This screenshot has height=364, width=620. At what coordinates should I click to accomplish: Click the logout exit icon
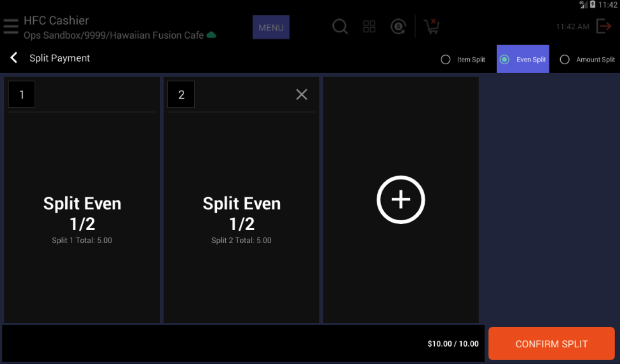coord(604,26)
